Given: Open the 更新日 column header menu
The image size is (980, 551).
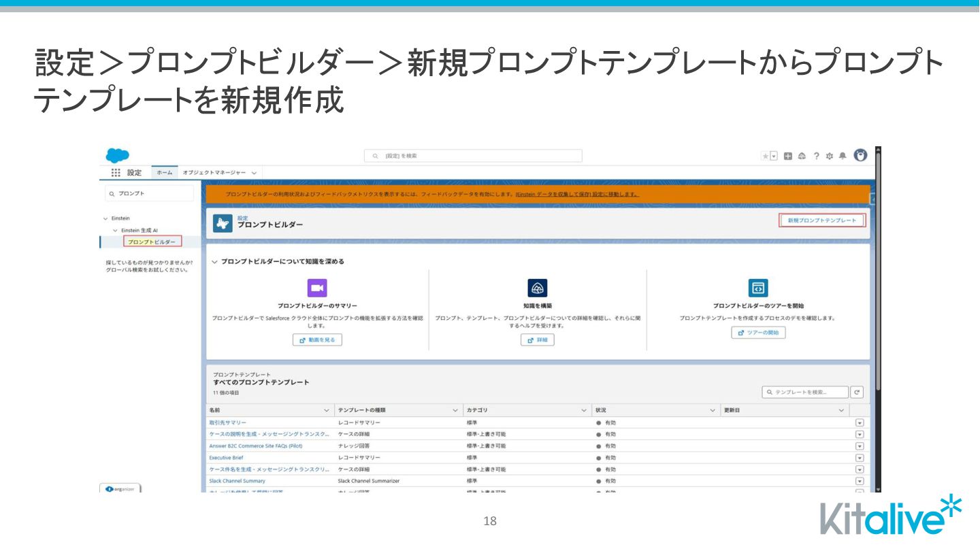Looking at the screenshot, I should click(841, 410).
